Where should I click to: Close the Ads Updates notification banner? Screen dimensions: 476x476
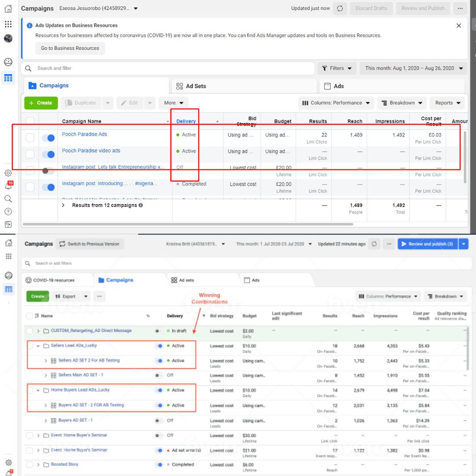(x=459, y=26)
